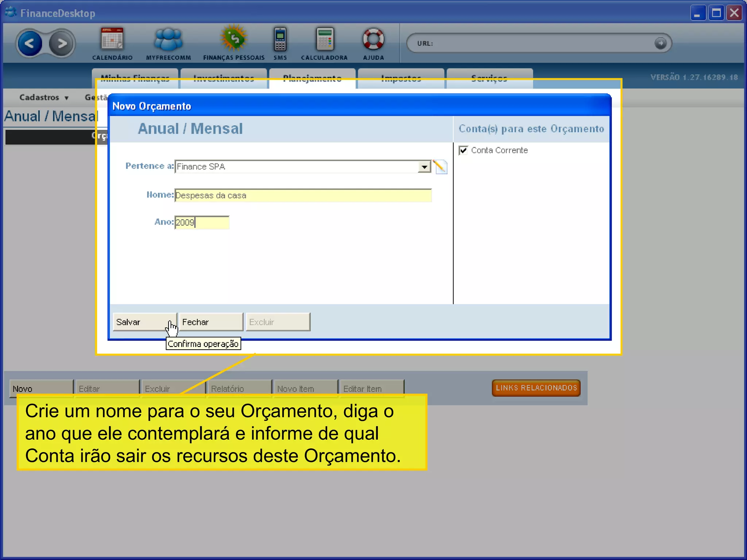Click the edit pencil icon beside Pertence a
This screenshot has width=747, height=560.
click(440, 167)
